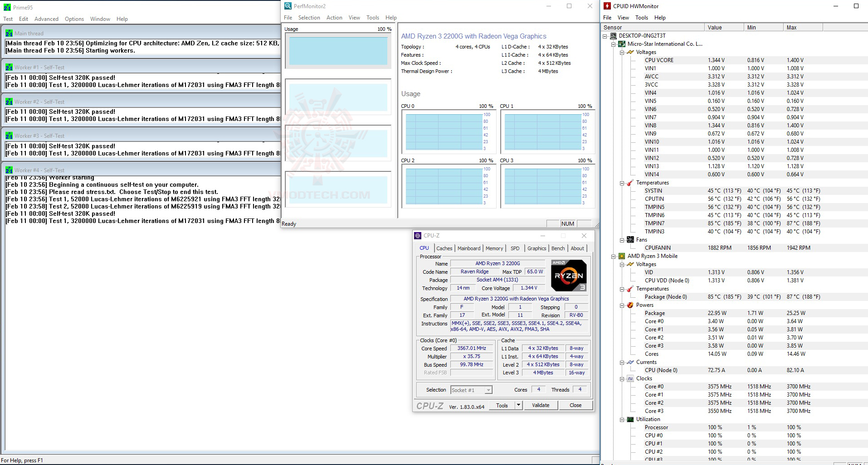Image resolution: width=868 pixels, height=465 pixels.
Task: Open the Window menu in Prime95
Action: pos(100,19)
